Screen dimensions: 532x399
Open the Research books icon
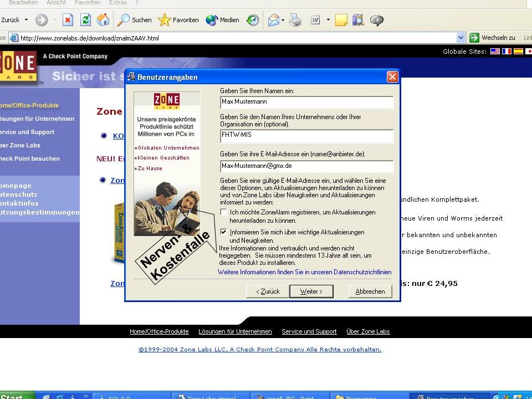(358, 20)
